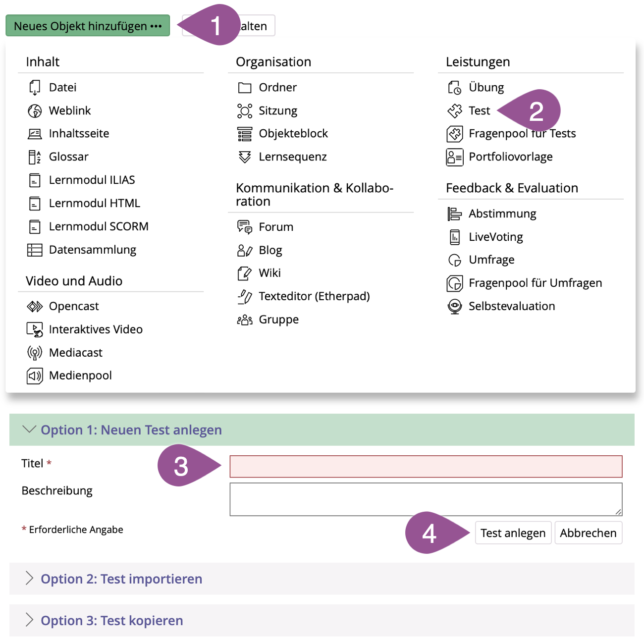Click the Selbstevaluation icon
This screenshot has width=644, height=644.
coord(455,306)
